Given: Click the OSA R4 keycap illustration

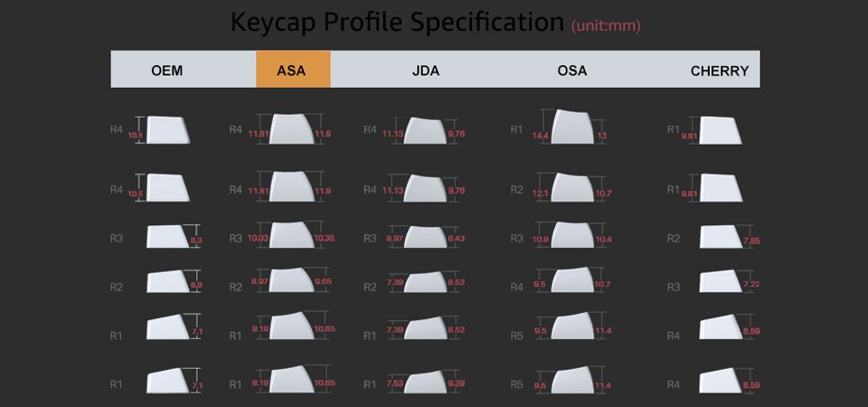Looking at the screenshot, I should (x=574, y=281).
